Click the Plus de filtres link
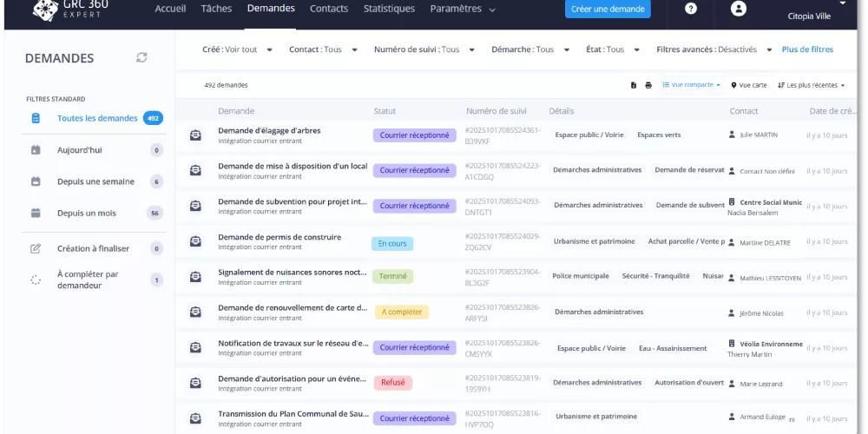The width and height of the screenshot is (868, 434). (x=807, y=49)
